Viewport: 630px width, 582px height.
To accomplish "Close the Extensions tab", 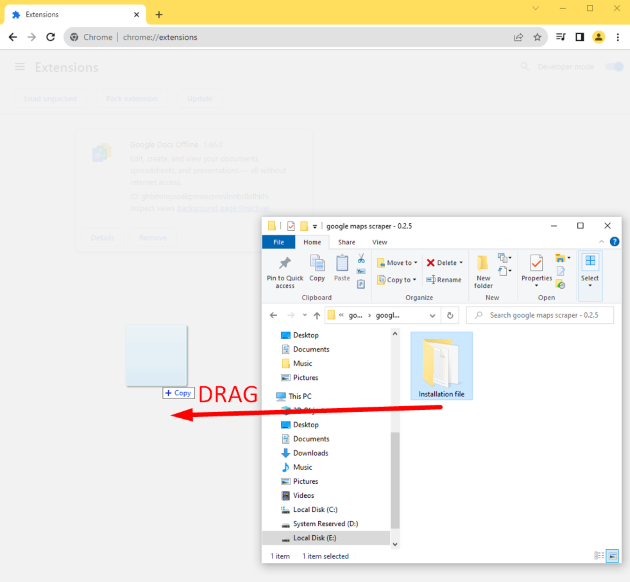I will (x=137, y=15).
